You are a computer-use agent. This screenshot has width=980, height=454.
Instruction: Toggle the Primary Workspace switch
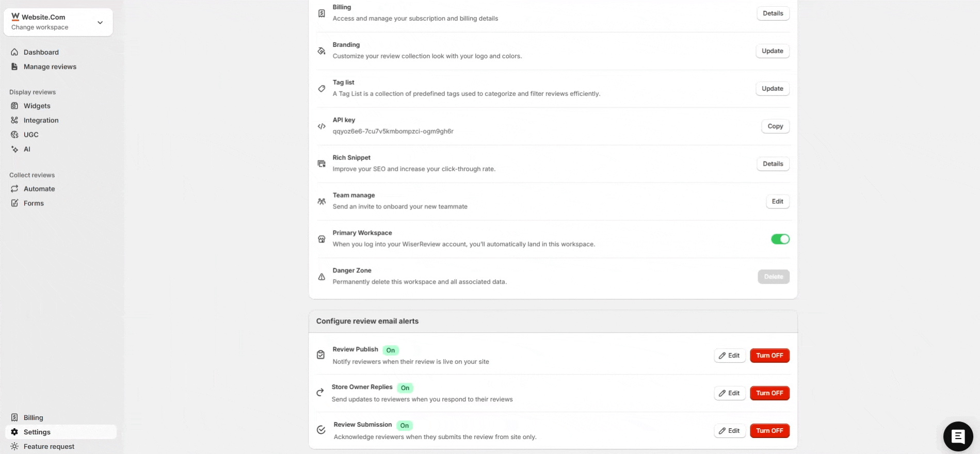click(780, 239)
